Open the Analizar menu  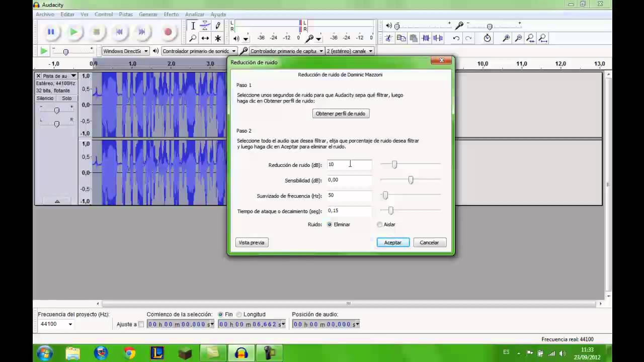coord(195,15)
